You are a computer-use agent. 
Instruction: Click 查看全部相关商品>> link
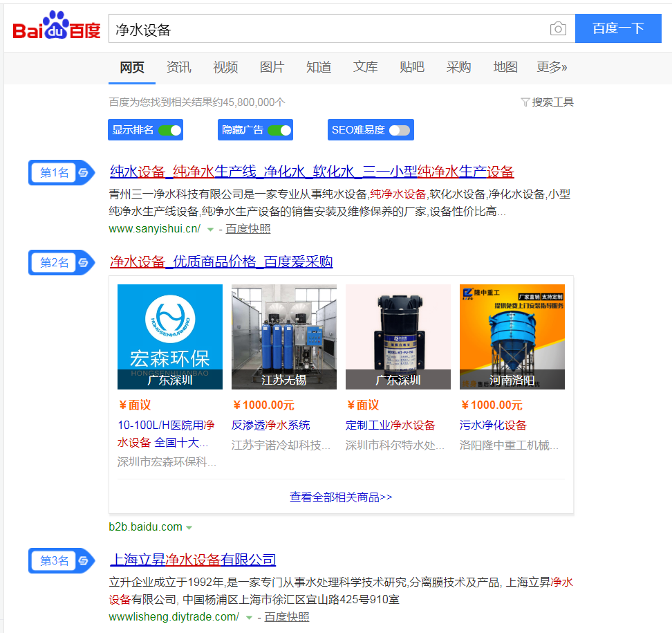(x=341, y=497)
